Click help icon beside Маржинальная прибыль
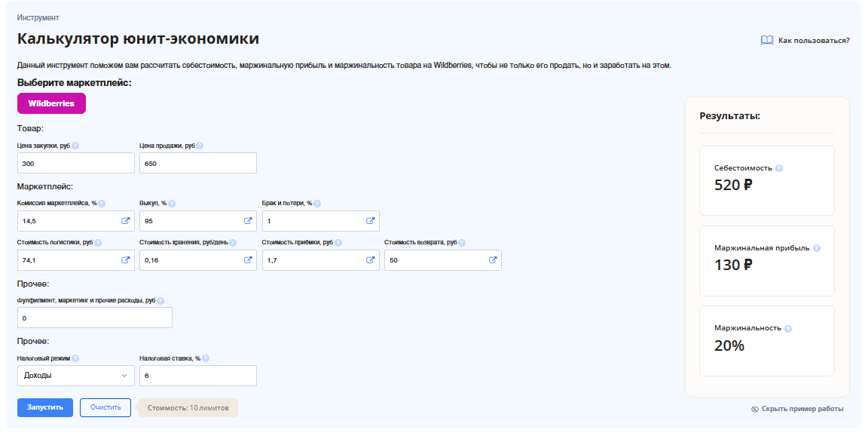 pos(817,248)
